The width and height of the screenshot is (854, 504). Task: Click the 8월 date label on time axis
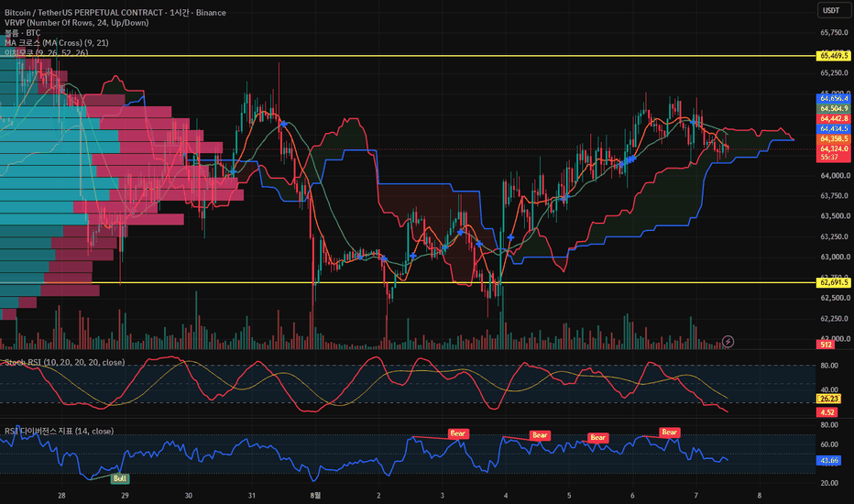[x=315, y=495]
